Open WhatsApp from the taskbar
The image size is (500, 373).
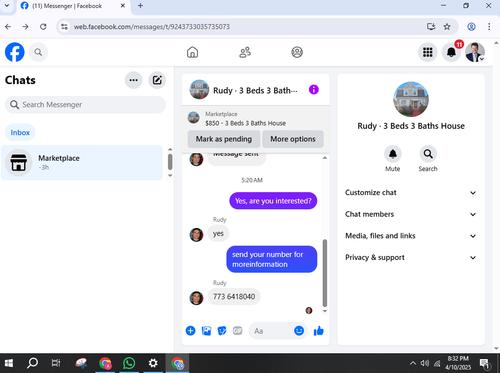tap(129, 363)
